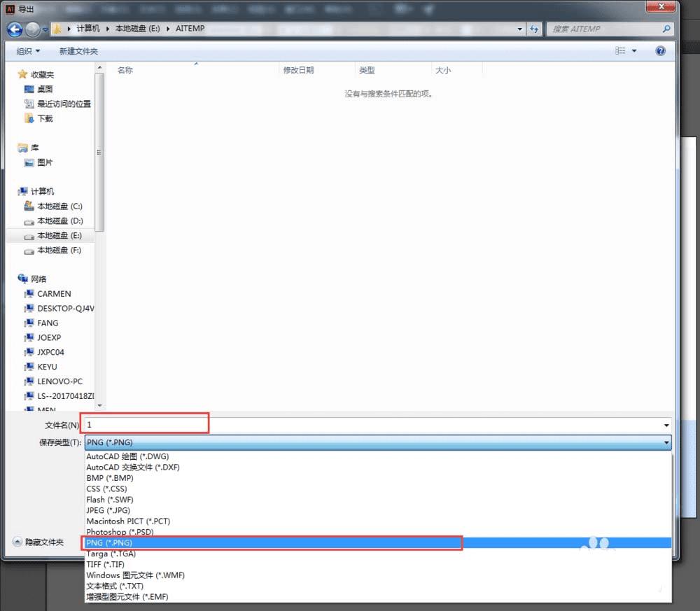This screenshot has height=611, width=700.
Task: Open network computer JXPC04
Action: click(50, 352)
